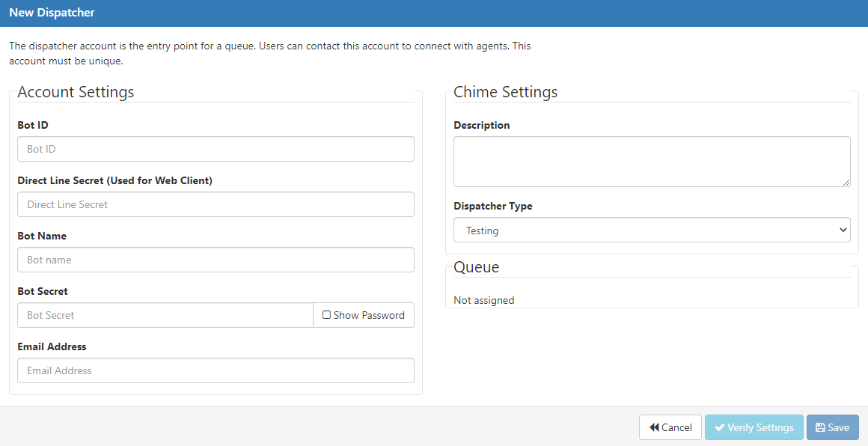
Task: Click inside the Description textarea
Action: (652, 162)
